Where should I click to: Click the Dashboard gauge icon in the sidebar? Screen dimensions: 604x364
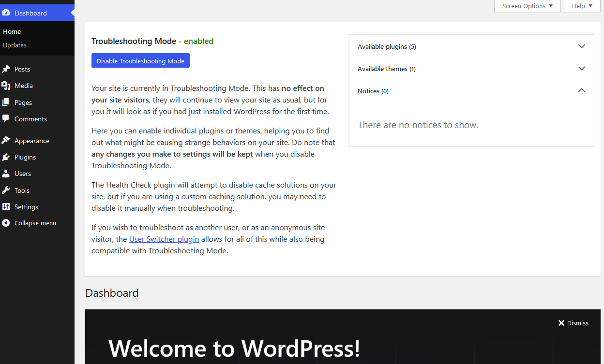pyautogui.click(x=6, y=13)
